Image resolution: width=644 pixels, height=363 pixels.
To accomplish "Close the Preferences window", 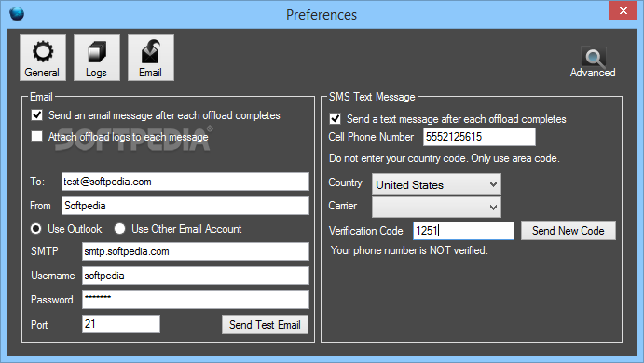I will coord(623,10).
